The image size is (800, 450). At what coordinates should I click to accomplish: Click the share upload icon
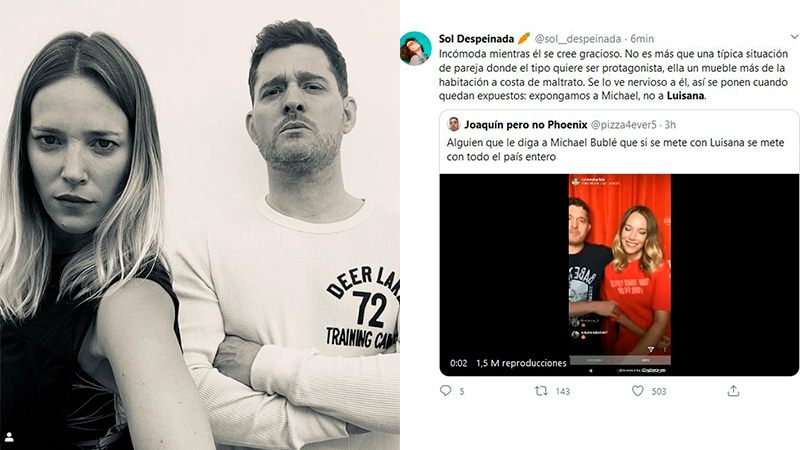pos(733,391)
